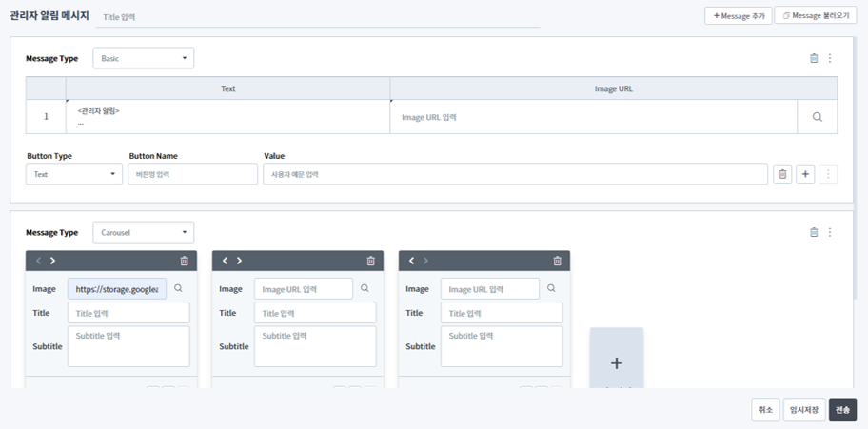868x429 pixels.
Task: Search image for the second carousel card
Action: click(365, 288)
